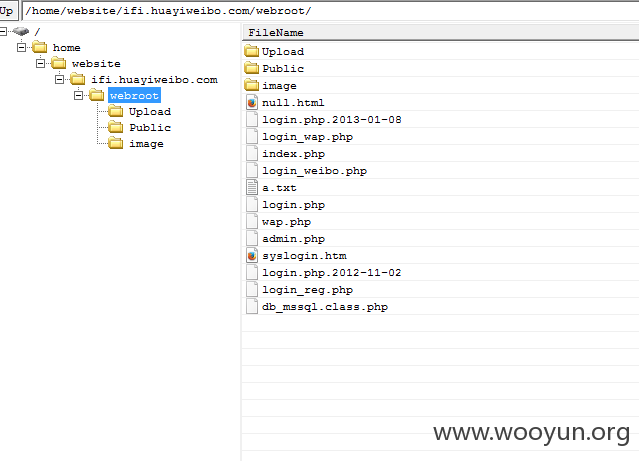Click login.php.2013-01-08 file icon
Image resolution: width=639 pixels, height=461 pixels.
(x=252, y=119)
